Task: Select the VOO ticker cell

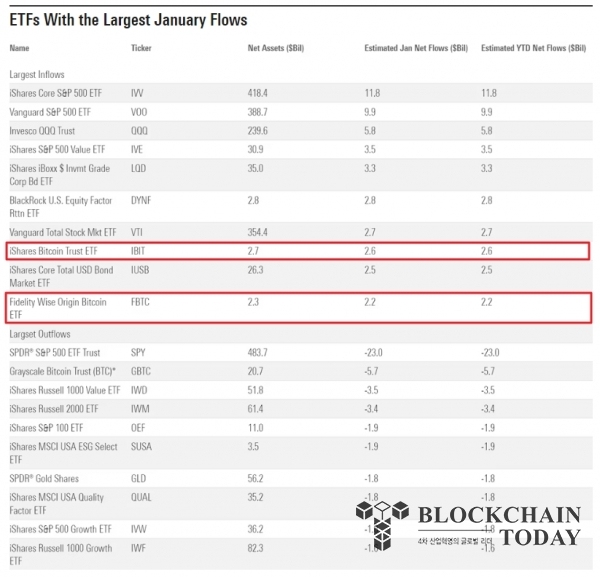Action: coord(139,112)
